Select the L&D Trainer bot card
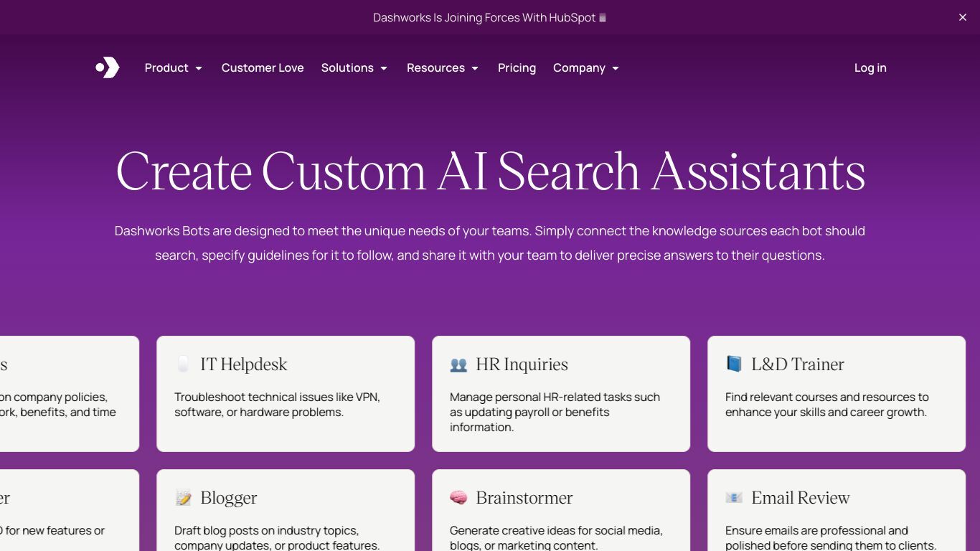980x551 pixels. point(837,394)
